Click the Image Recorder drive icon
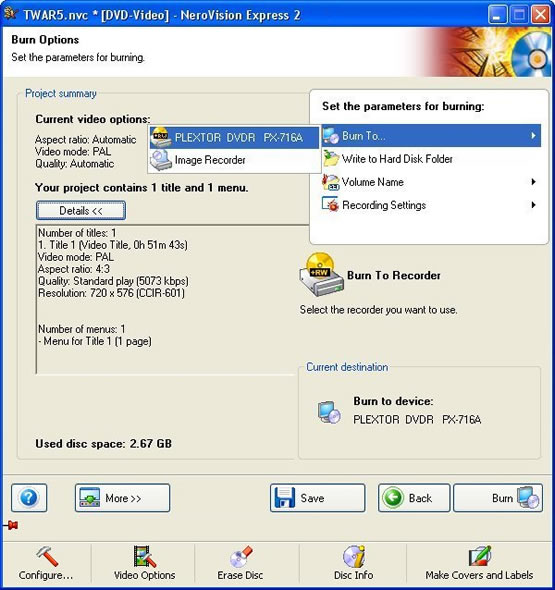This screenshot has width=555, height=590. pos(161,160)
